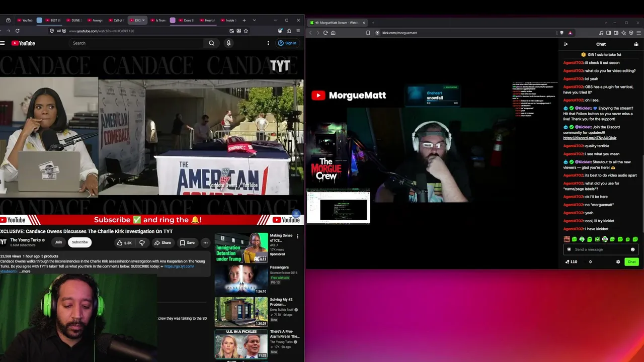The width and height of the screenshot is (644, 362).
Task: Open the emoji picker in message box
Action: (633, 249)
